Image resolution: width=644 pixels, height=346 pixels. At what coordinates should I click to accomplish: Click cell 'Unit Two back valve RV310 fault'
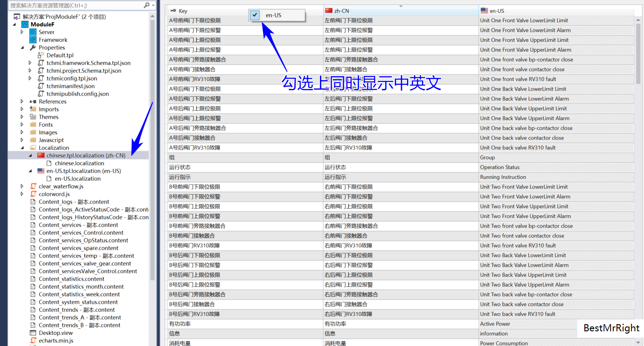tap(556, 314)
